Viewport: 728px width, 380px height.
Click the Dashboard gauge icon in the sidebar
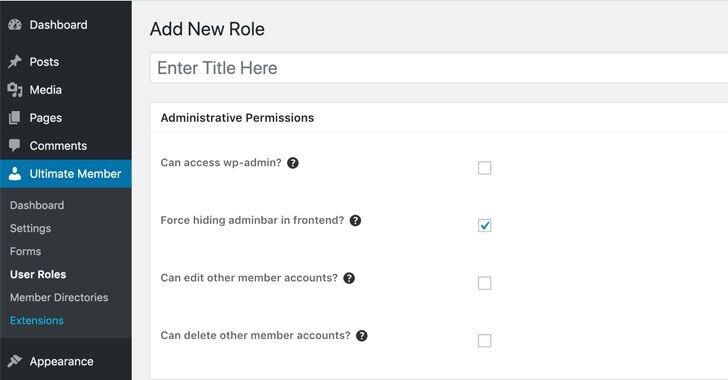point(15,25)
